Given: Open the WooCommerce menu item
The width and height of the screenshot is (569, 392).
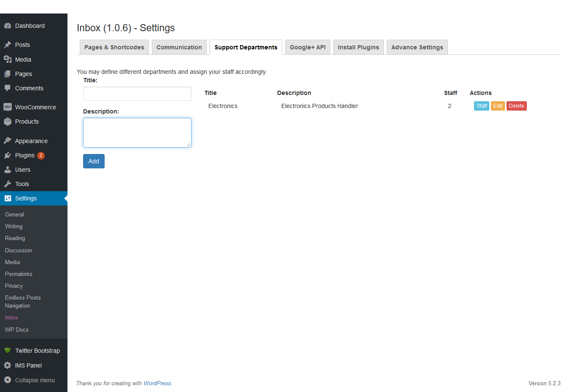Looking at the screenshot, I should (34, 107).
